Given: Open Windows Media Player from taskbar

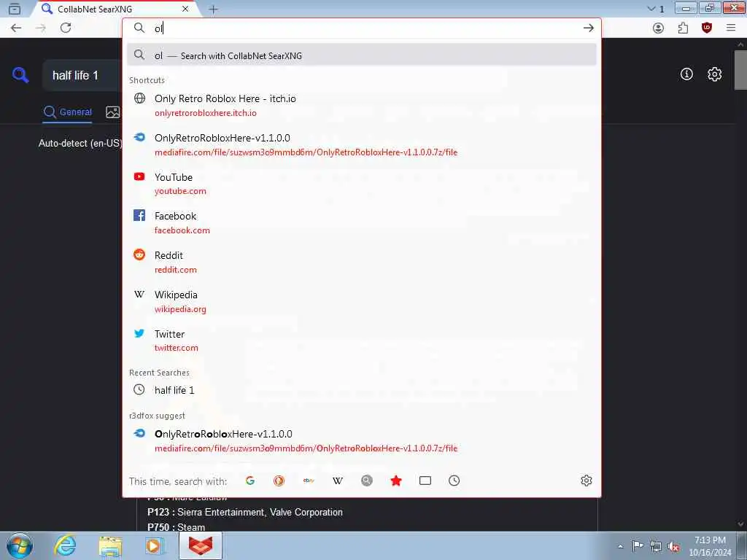Looking at the screenshot, I should coord(154,546).
